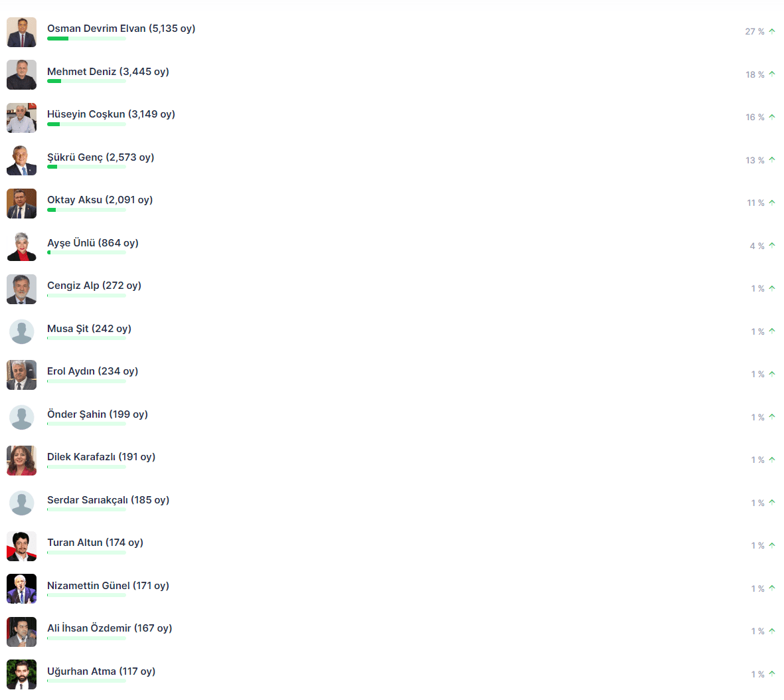This screenshot has height=700, width=784.
Task: Open Mehmet Deniz's profile photo
Action: pyautogui.click(x=21, y=74)
